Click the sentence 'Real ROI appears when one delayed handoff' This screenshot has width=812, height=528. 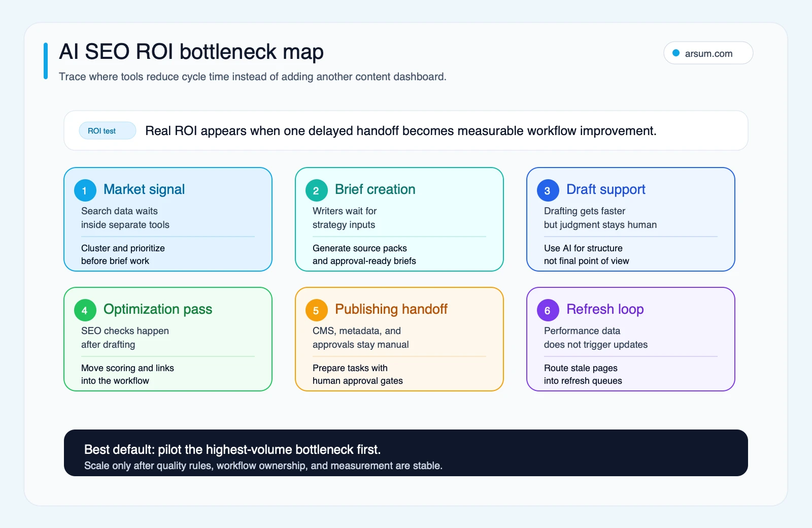(x=401, y=131)
